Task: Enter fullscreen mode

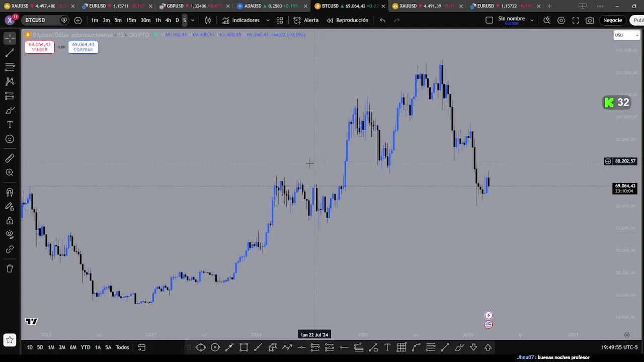Action: [576, 20]
